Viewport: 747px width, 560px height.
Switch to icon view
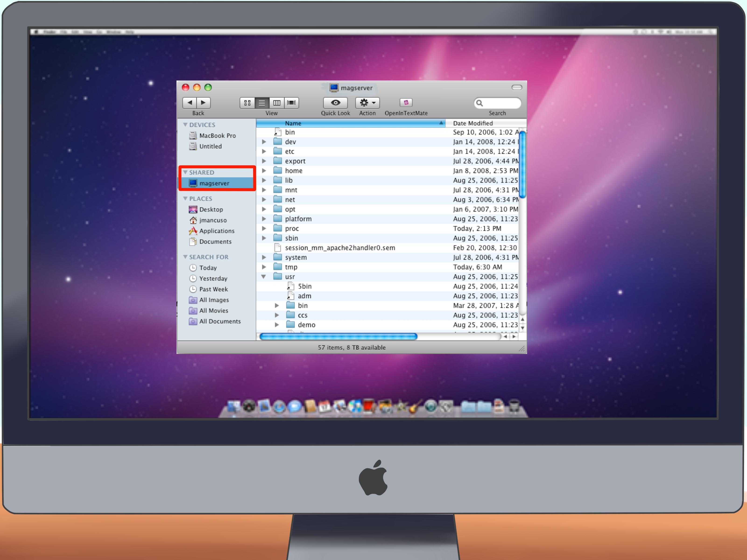[247, 103]
